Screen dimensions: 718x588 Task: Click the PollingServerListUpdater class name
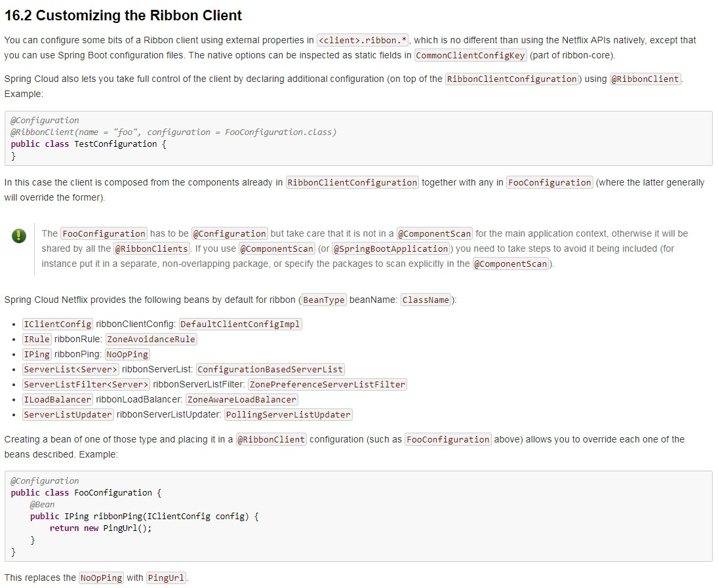pos(289,415)
